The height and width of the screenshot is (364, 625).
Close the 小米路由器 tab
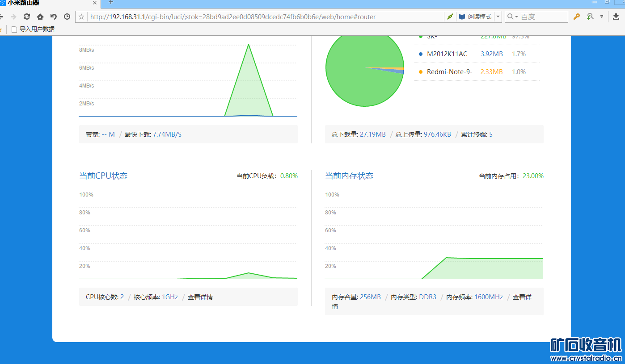pyautogui.click(x=95, y=2)
